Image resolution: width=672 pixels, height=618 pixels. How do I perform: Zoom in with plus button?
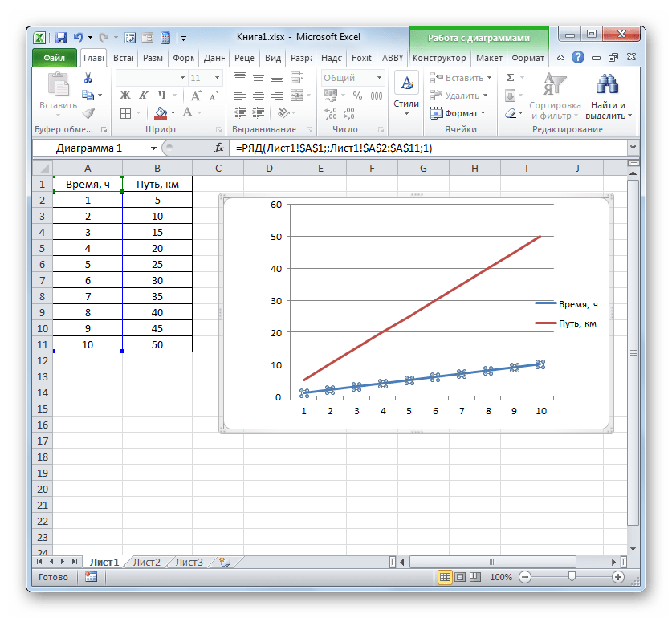click(617, 577)
